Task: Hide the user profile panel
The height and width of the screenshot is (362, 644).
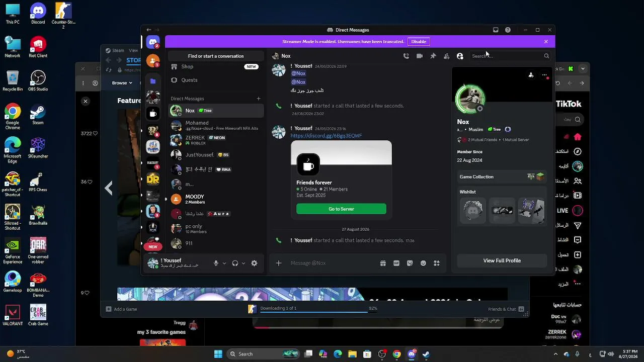Action: [460, 56]
